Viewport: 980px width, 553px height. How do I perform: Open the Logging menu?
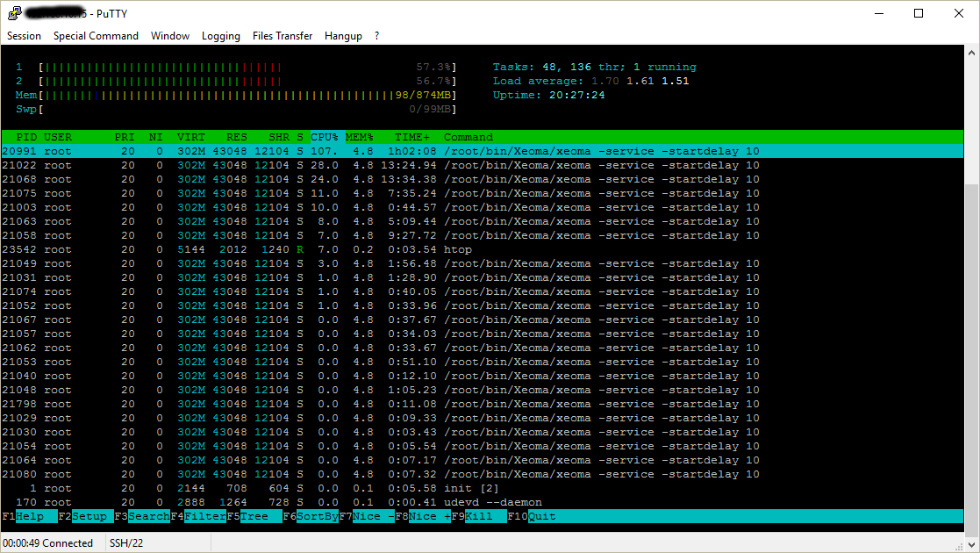220,36
